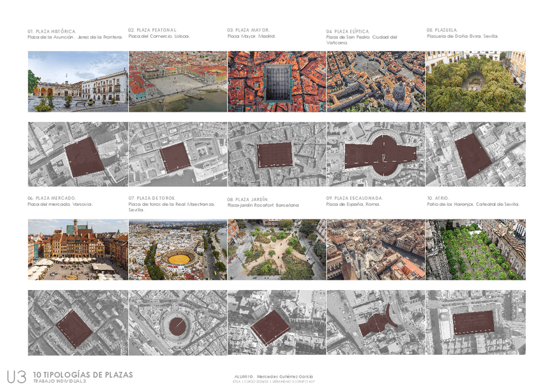Click the Plaza de España Roma photo

coord(376,250)
